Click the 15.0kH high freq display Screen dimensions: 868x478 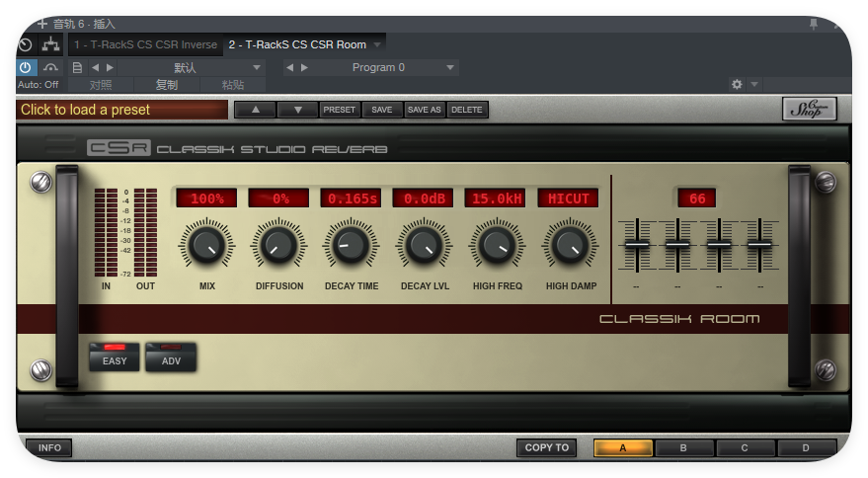496,199
